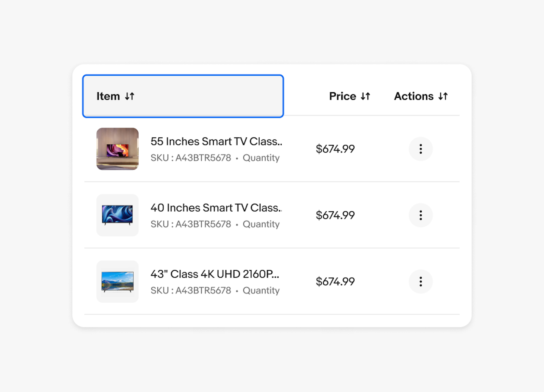Open three-dot menu for 55 Inches TV
This screenshot has height=392, width=544.
420,149
